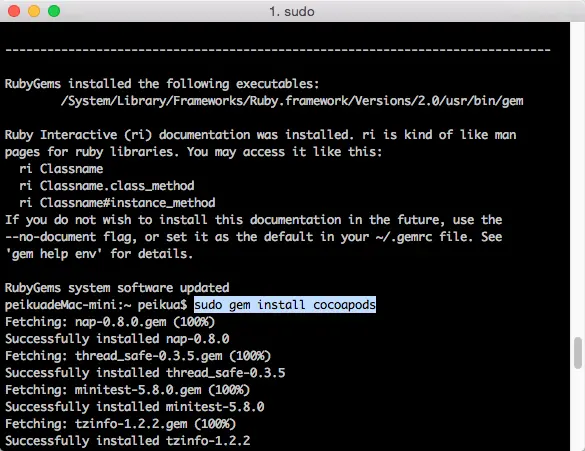Click the prompt "peikuadeMac-mini:~ peikua$"
Screen dimensions: 585x451
(x=96, y=305)
